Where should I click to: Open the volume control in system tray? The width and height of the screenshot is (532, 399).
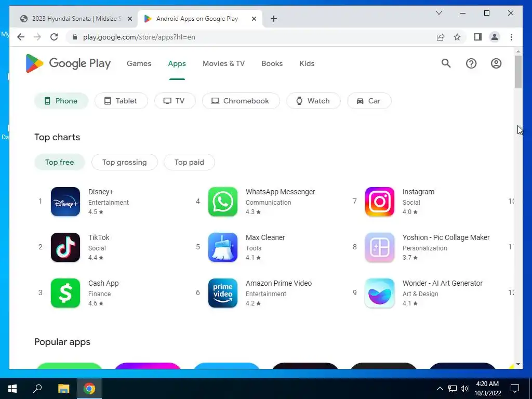[x=464, y=389]
